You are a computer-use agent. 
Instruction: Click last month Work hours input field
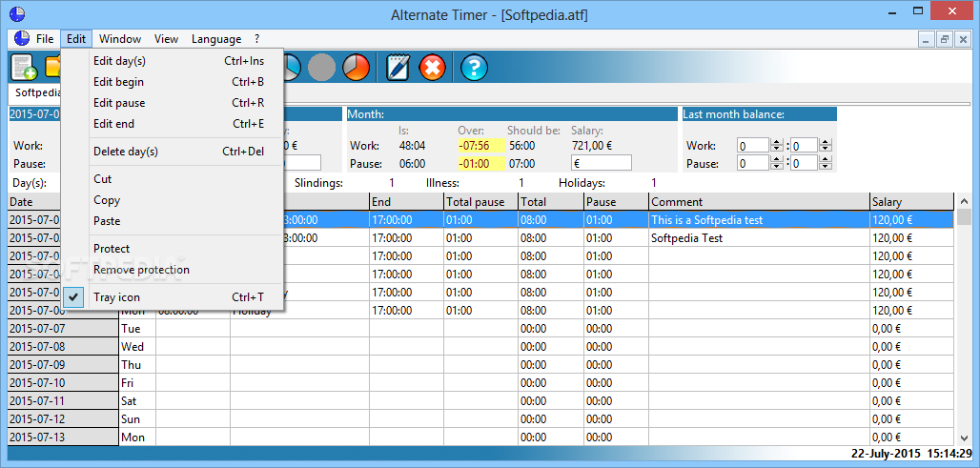pyautogui.click(x=752, y=146)
